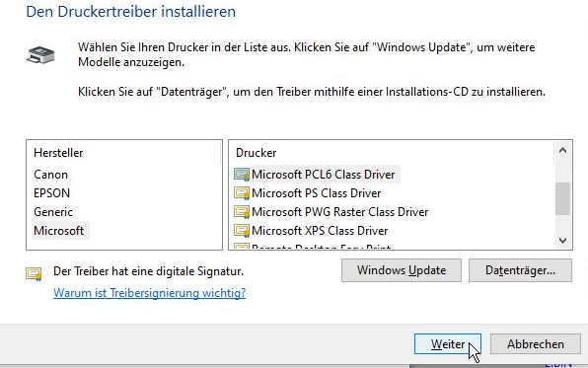Select Microsoft PS Class Driver entry
The height and width of the screenshot is (368, 588).
(x=316, y=193)
